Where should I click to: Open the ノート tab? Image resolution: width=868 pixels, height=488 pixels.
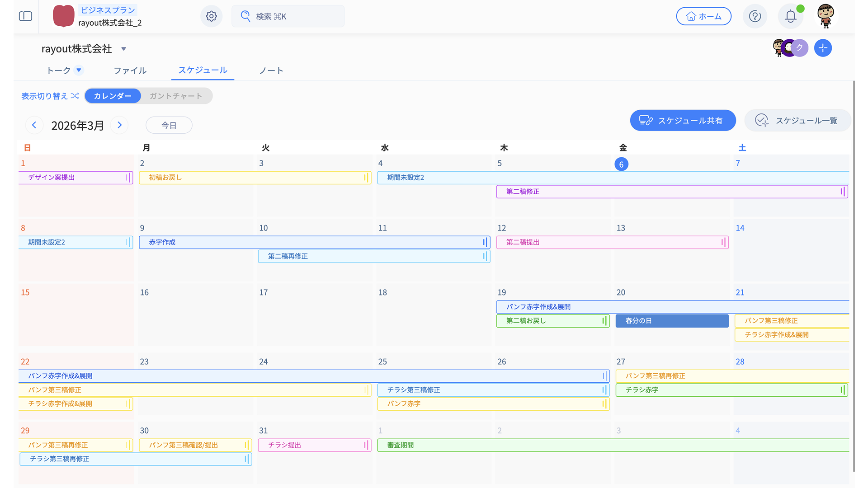point(271,70)
